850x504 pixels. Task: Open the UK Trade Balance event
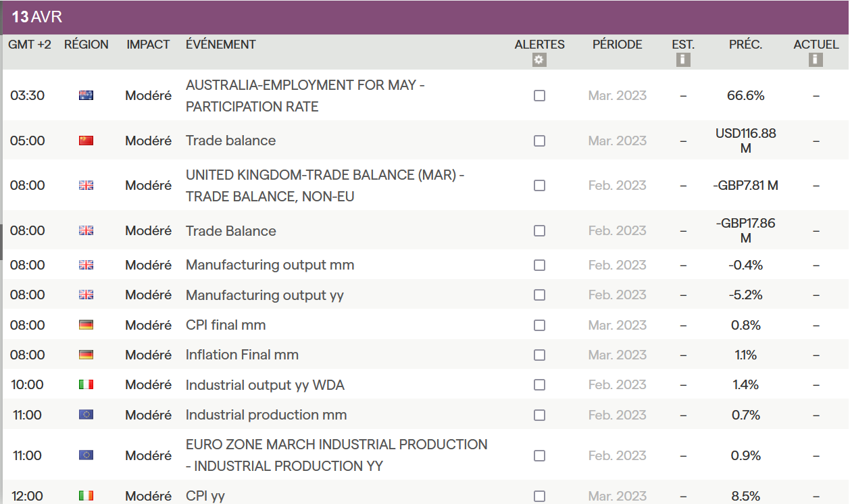pyautogui.click(x=231, y=231)
